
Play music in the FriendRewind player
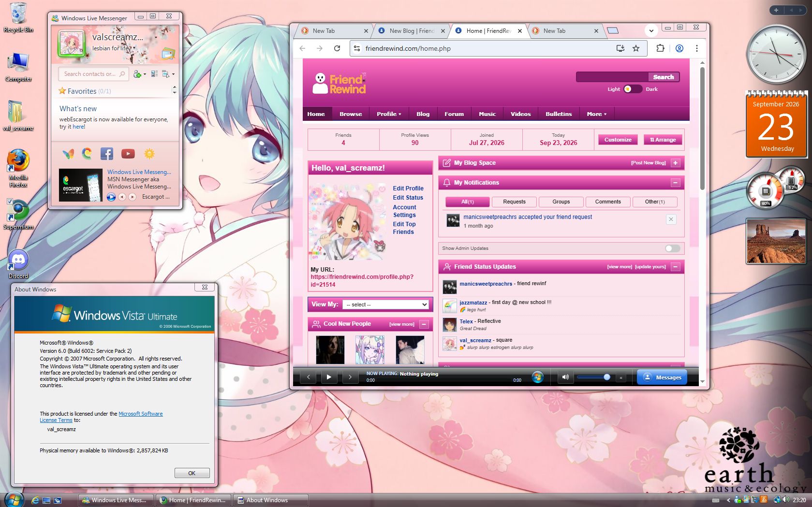tap(329, 377)
